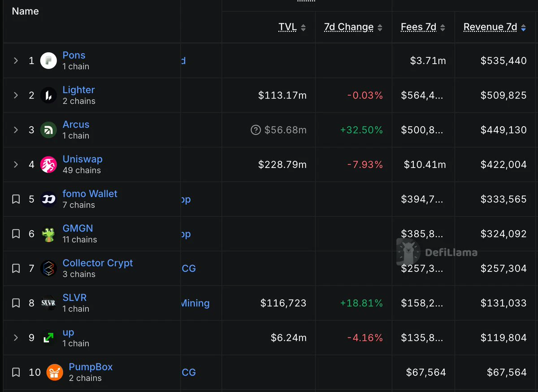538x392 pixels.
Task: Click the Arcus green logo icon
Action: point(48,130)
